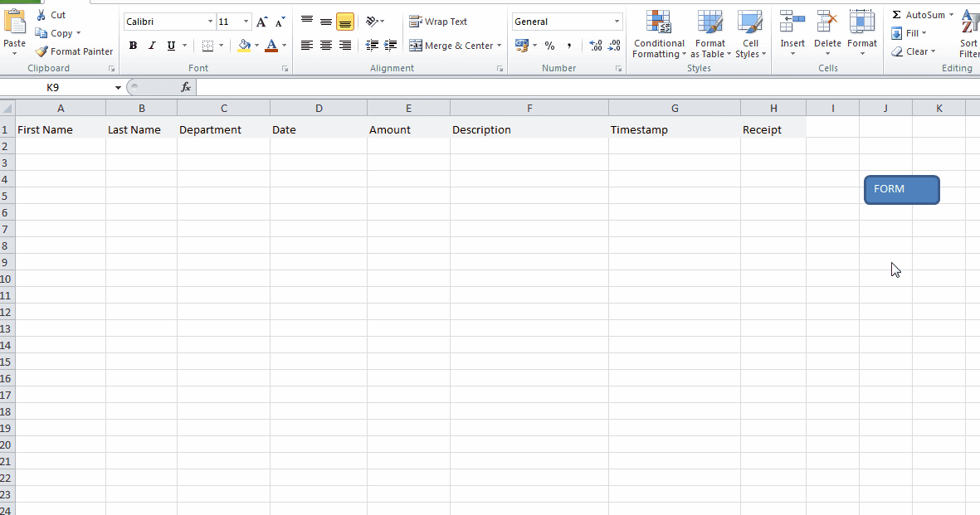This screenshot has width=980, height=515.
Task: Open the font size dropdown
Action: (x=246, y=21)
